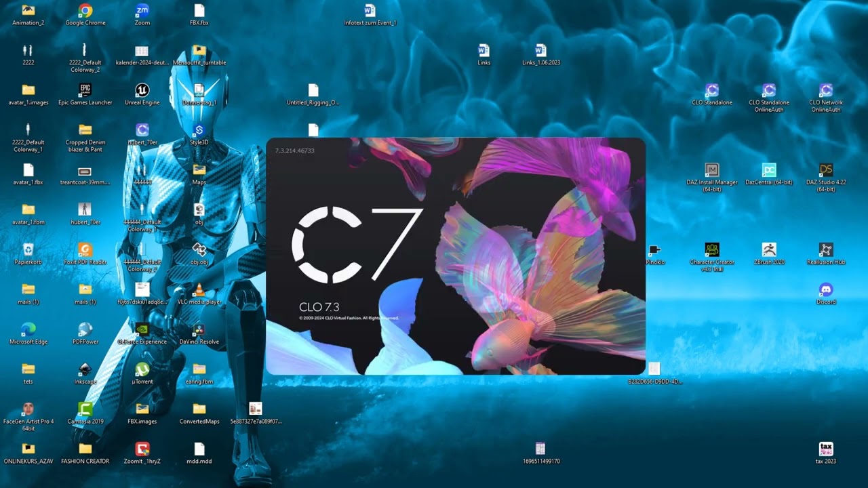Select the ConvertedMaps folder
The image size is (868, 488).
coord(199,409)
